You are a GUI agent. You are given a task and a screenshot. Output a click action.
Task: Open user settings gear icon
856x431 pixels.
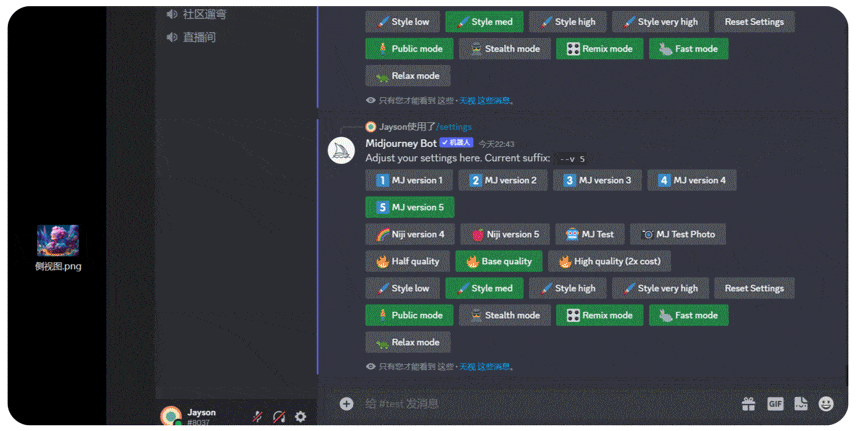tap(300, 417)
